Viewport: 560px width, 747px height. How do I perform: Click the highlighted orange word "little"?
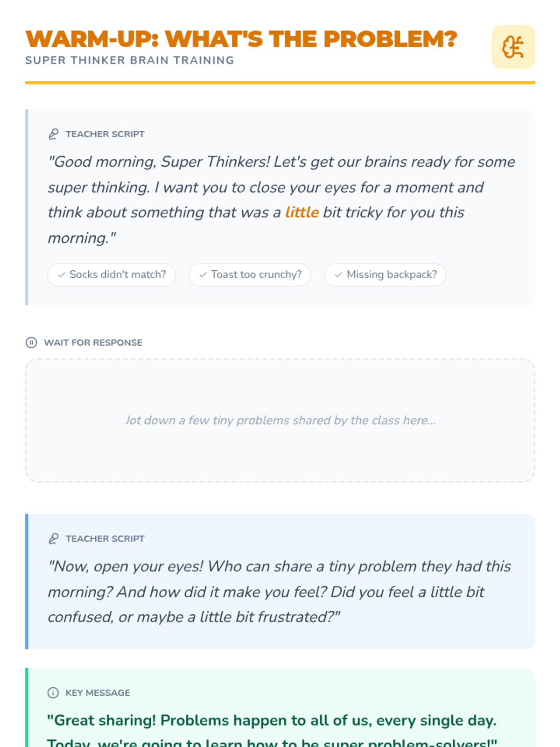pyautogui.click(x=302, y=212)
